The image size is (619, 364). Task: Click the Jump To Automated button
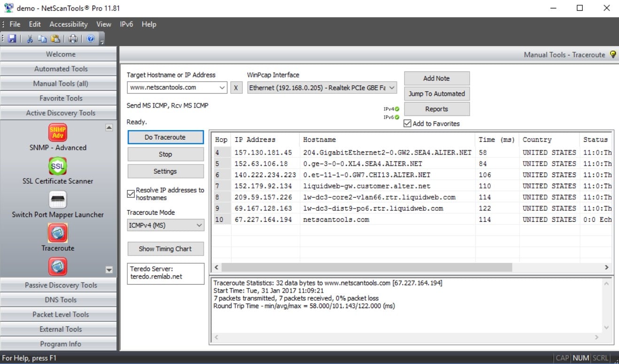pos(436,93)
